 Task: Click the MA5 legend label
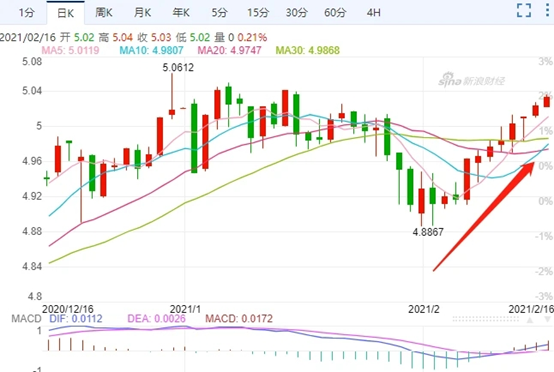click(x=70, y=50)
